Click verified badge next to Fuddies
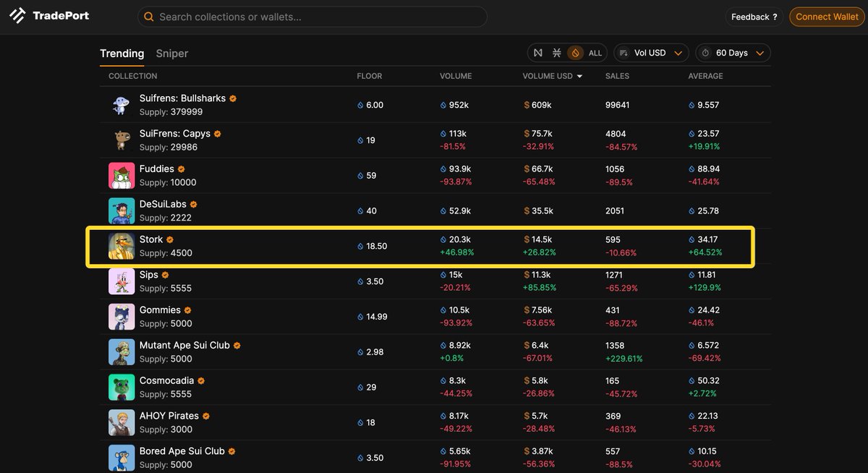The image size is (868, 473). click(182, 169)
